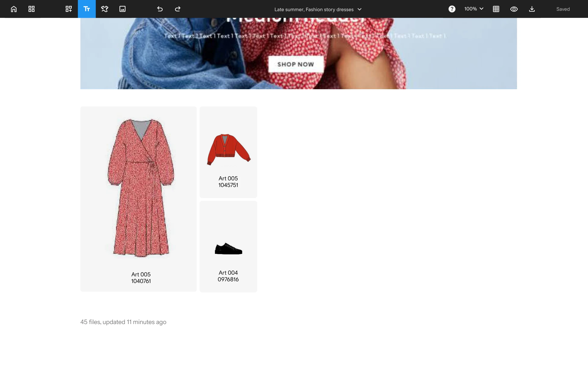Toggle the preview eye icon

(514, 9)
